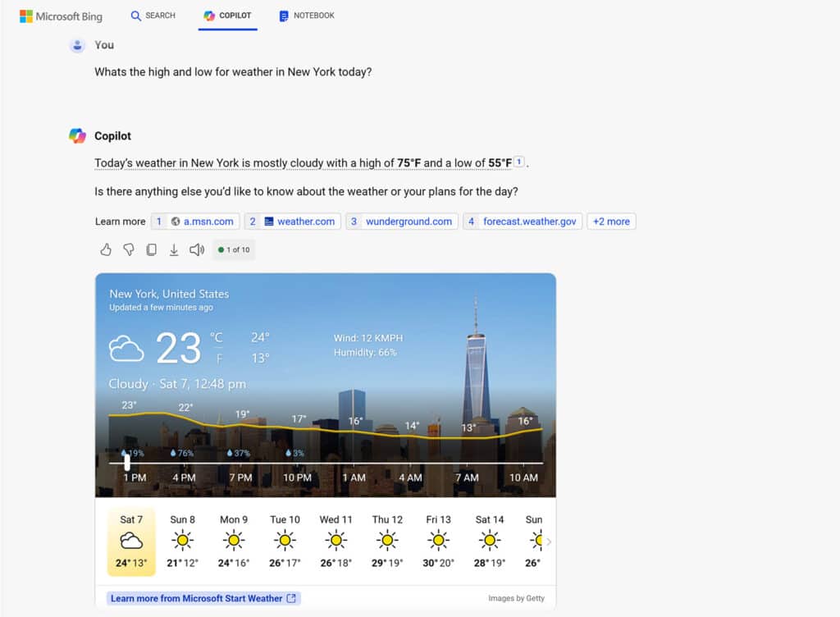Open the Search tab

153,16
